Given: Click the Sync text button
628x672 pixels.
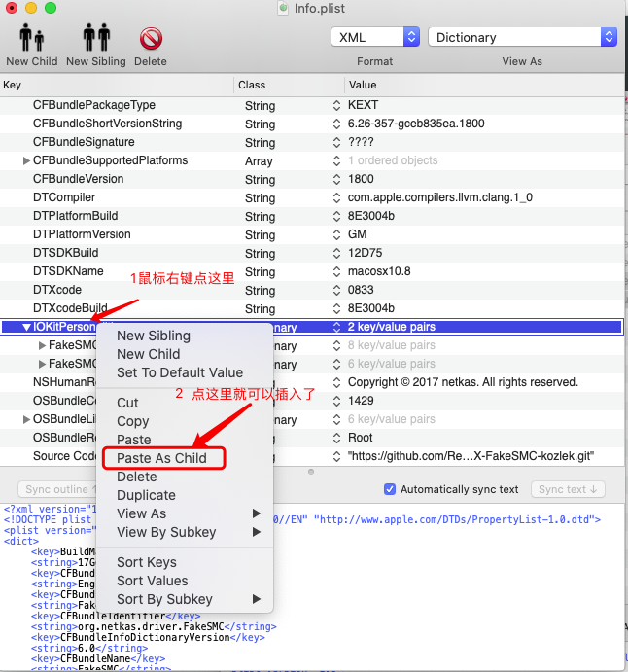Looking at the screenshot, I should (x=568, y=489).
